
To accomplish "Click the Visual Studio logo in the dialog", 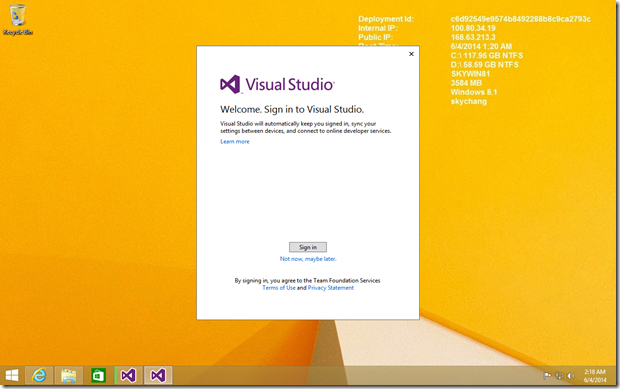I will pos(278,84).
